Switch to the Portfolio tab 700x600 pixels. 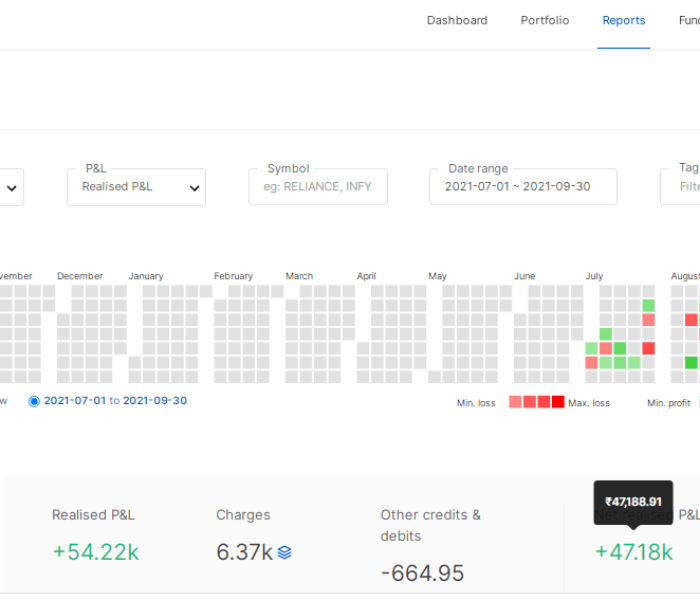[544, 20]
